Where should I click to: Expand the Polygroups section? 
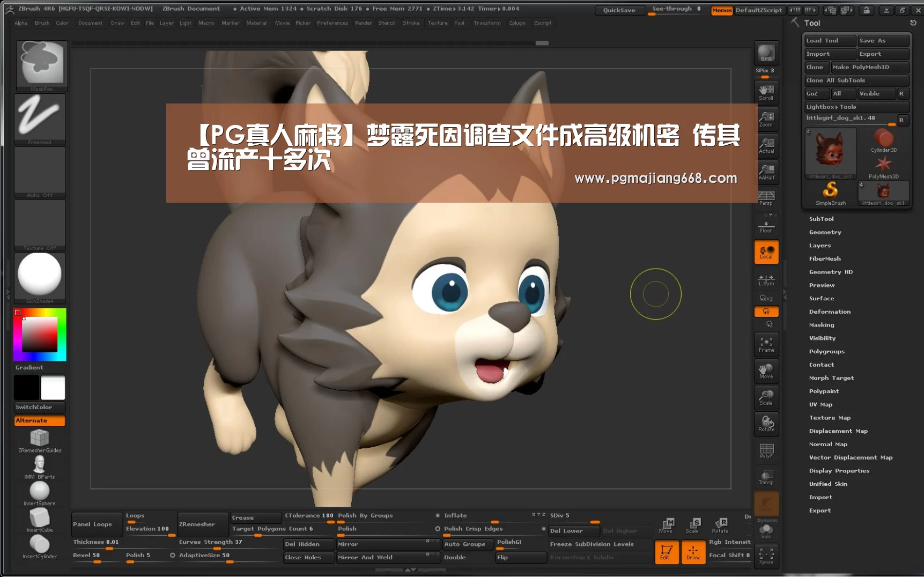click(x=826, y=351)
